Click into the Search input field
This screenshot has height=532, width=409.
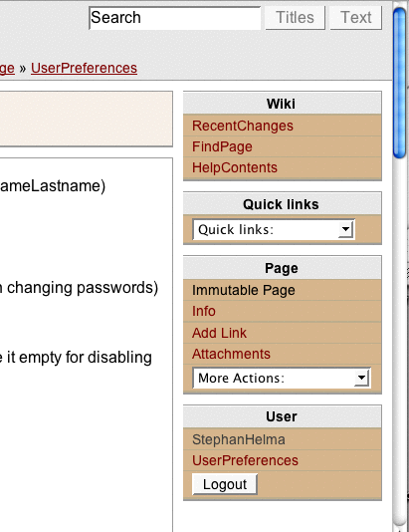(x=174, y=18)
